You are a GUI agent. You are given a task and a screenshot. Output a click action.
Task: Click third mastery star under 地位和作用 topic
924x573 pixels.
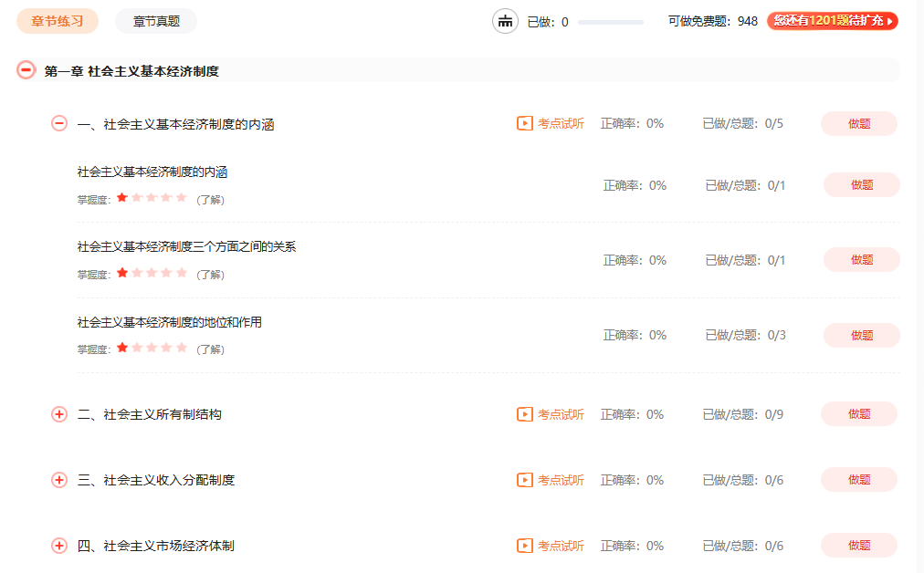pyautogui.click(x=152, y=347)
